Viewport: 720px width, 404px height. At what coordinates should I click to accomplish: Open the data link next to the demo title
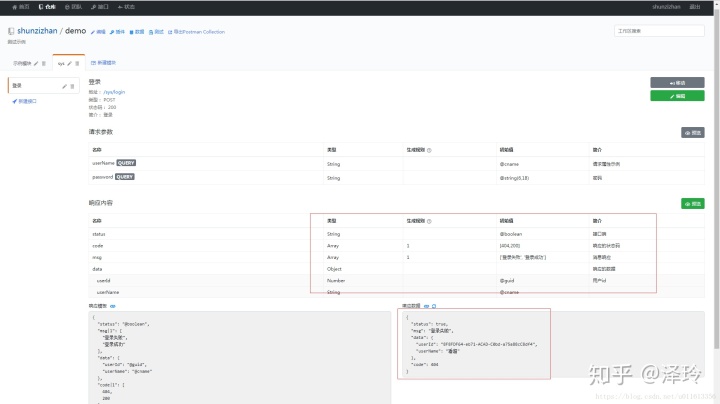pos(137,32)
